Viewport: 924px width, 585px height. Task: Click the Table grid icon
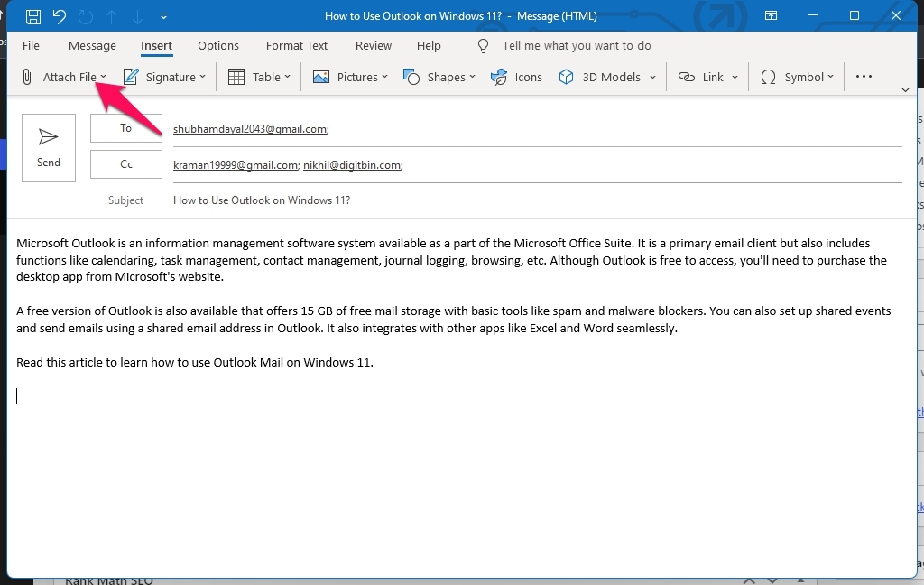click(x=236, y=78)
